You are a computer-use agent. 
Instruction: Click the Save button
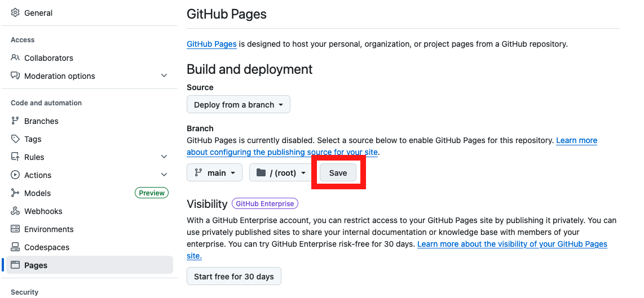click(x=338, y=173)
